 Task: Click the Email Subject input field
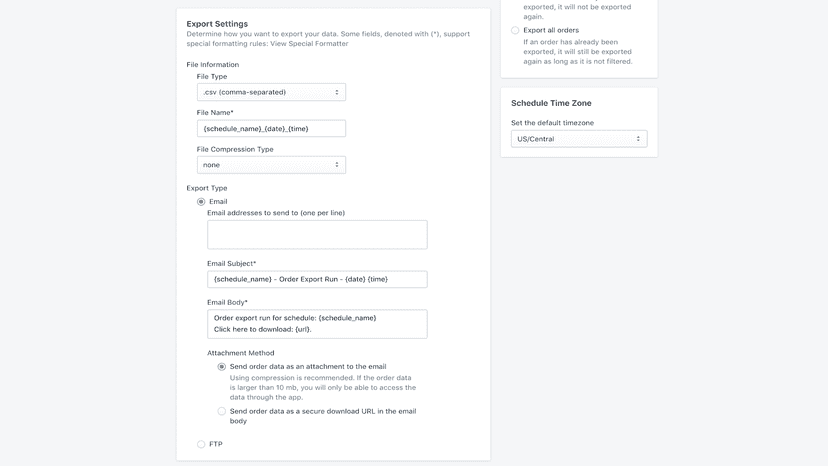(x=317, y=279)
